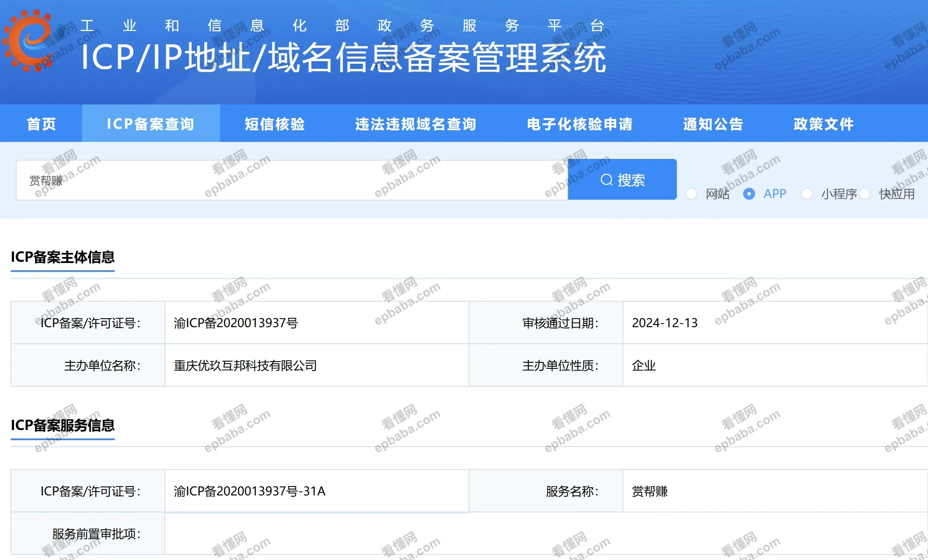The image size is (928, 560).
Task: Select the 快应用 radio button
Action: (865, 194)
